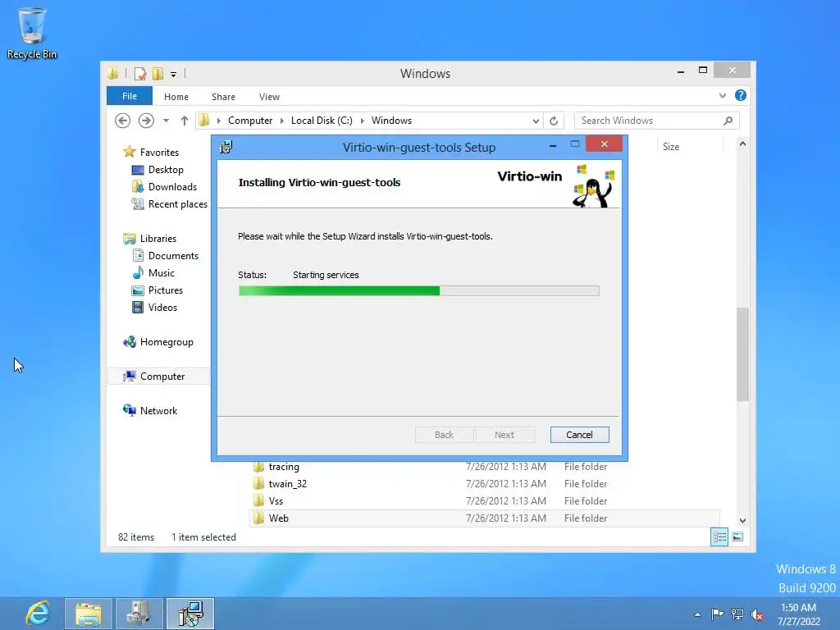Open recent locations dropdown arrow
Image resolution: width=840 pixels, height=630 pixels.
click(x=166, y=121)
